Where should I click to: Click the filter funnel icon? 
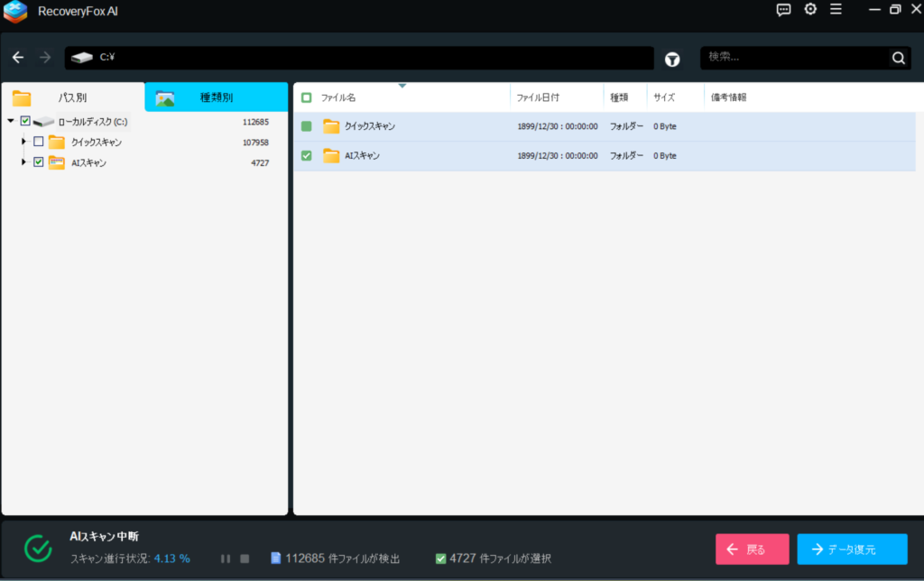672,59
